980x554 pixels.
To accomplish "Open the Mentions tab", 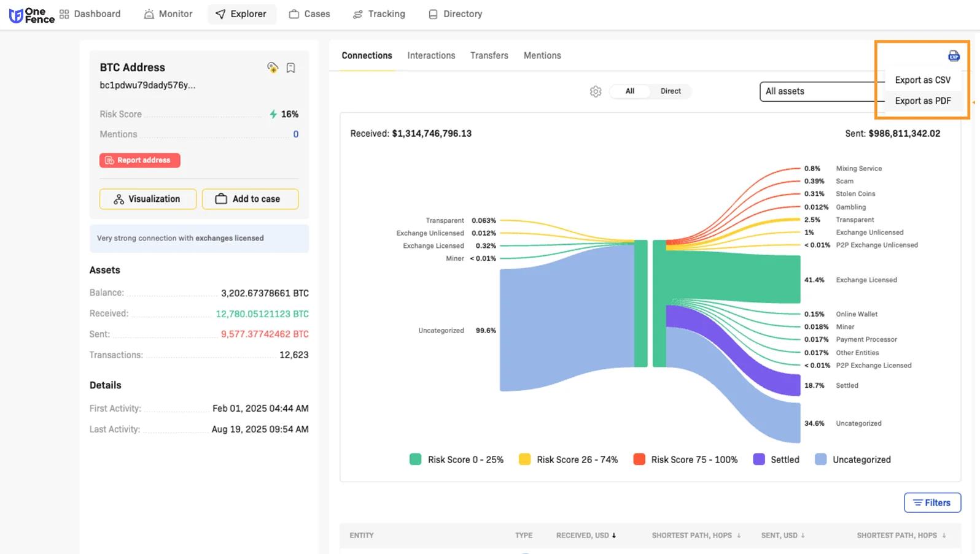I will coord(542,55).
